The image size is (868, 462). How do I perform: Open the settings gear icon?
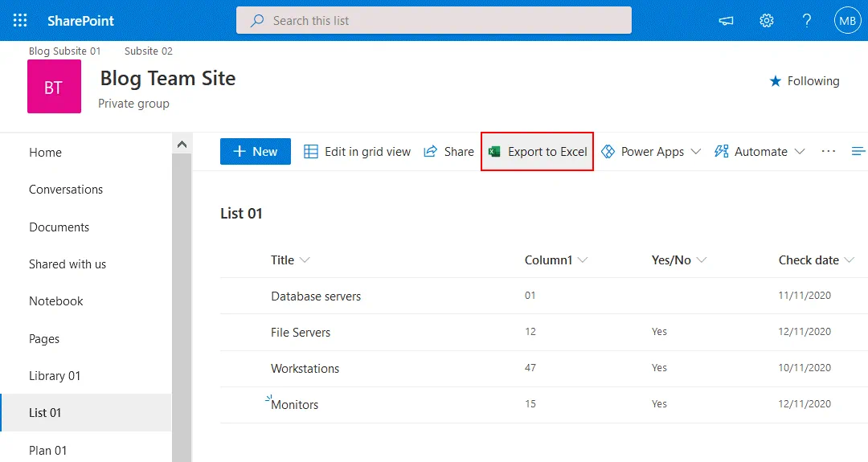click(x=767, y=21)
